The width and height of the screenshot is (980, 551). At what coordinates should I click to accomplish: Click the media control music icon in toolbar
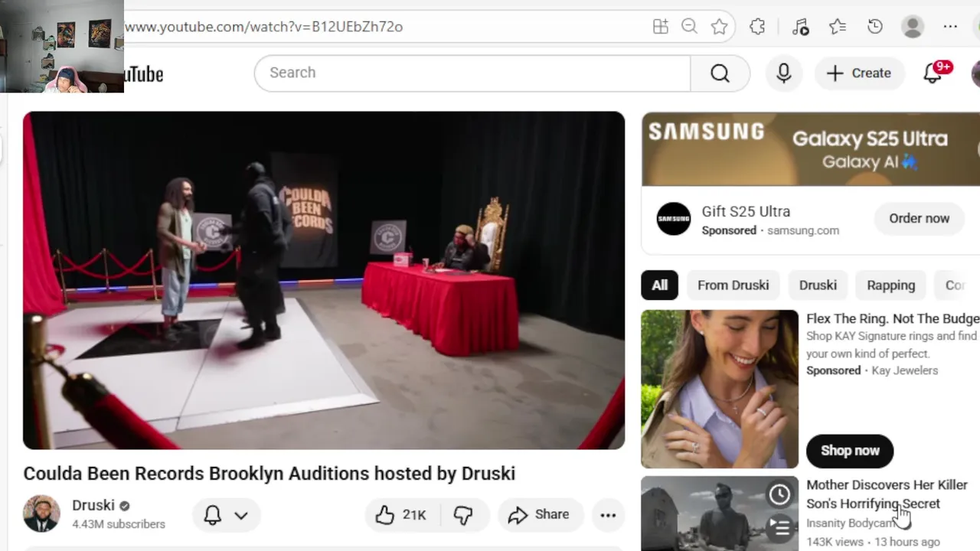coord(800,27)
